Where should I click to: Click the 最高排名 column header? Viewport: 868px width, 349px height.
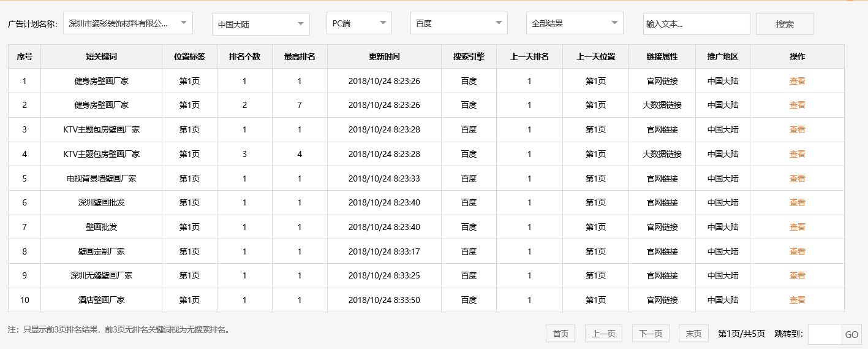[x=300, y=56]
